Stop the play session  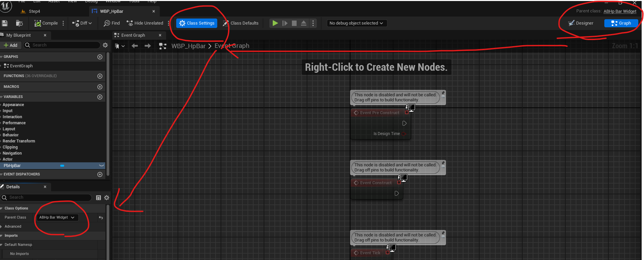(294, 23)
